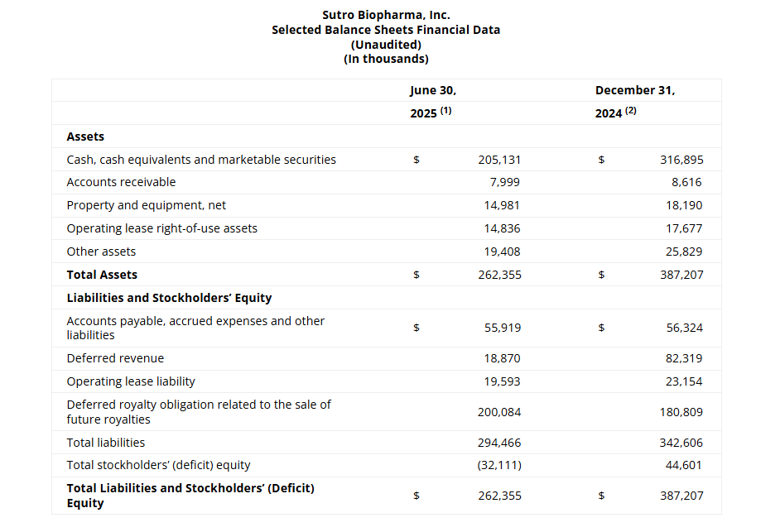Click the bold Assets section label
The width and height of the screenshot is (780, 532).
click(x=85, y=137)
